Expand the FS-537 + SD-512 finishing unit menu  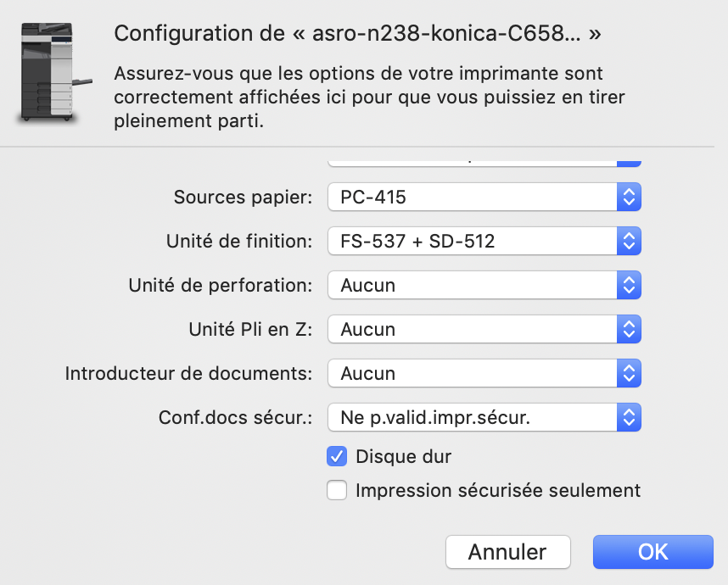click(x=484, y=241)
